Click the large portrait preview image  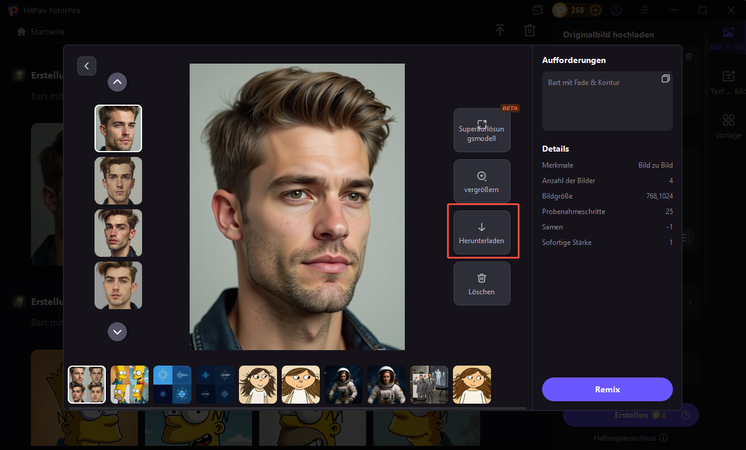pos(297,206)
